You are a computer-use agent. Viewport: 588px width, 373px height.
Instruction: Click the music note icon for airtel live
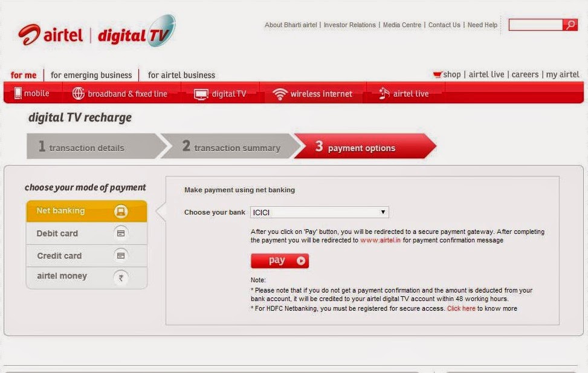coord(384,94)
